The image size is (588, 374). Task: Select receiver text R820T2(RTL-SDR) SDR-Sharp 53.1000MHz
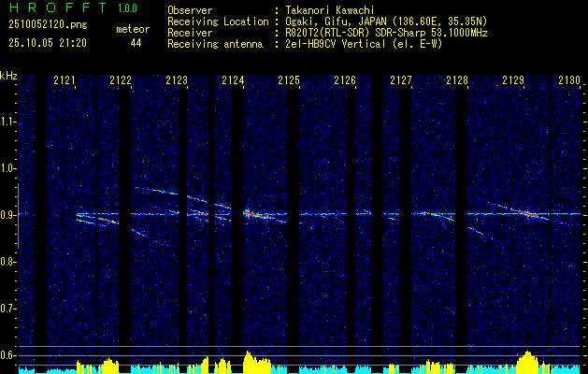click(x=386, y=33)
